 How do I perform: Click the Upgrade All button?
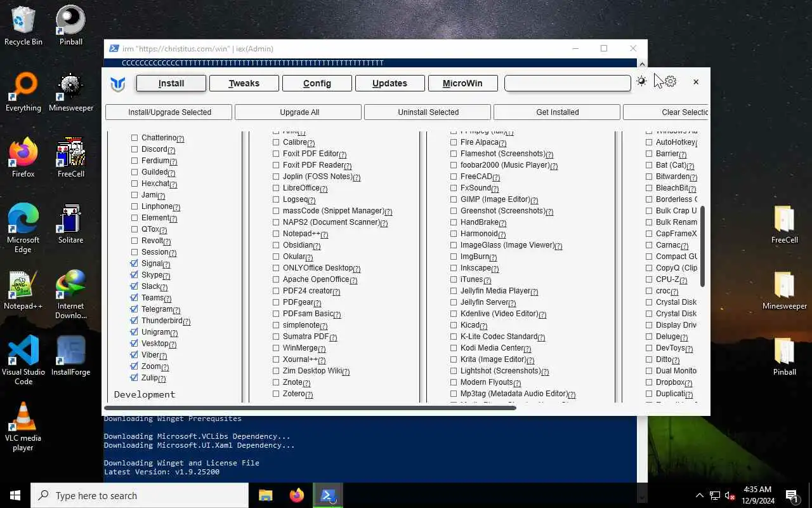(x=299, y=112)
